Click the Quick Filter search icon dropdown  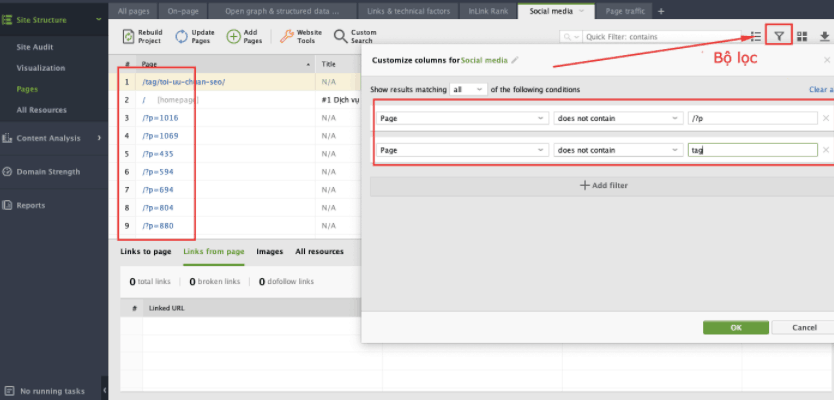(571, 37)
